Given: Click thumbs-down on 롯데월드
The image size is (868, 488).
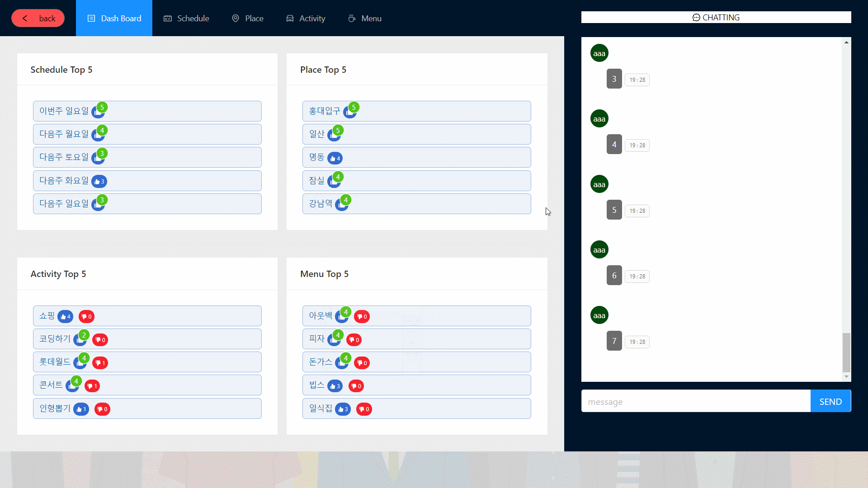Looking at the screenshot, I should [x=100, y=363].
